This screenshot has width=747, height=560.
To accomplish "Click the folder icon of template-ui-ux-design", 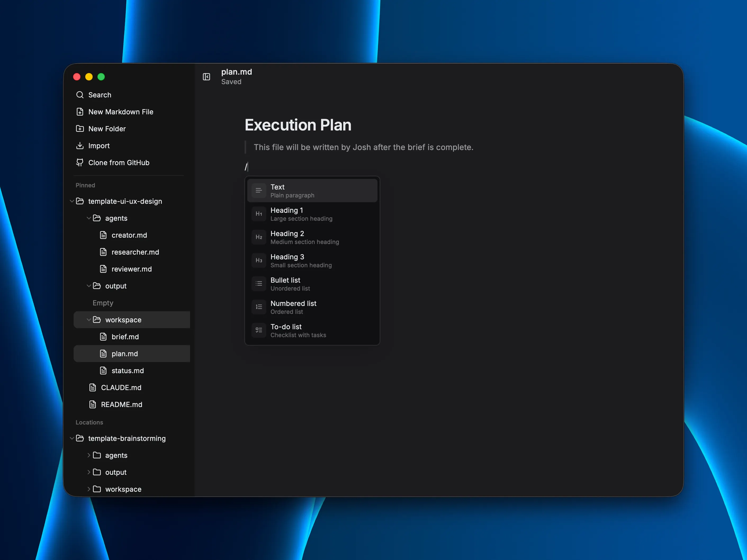I will point(80,201).
